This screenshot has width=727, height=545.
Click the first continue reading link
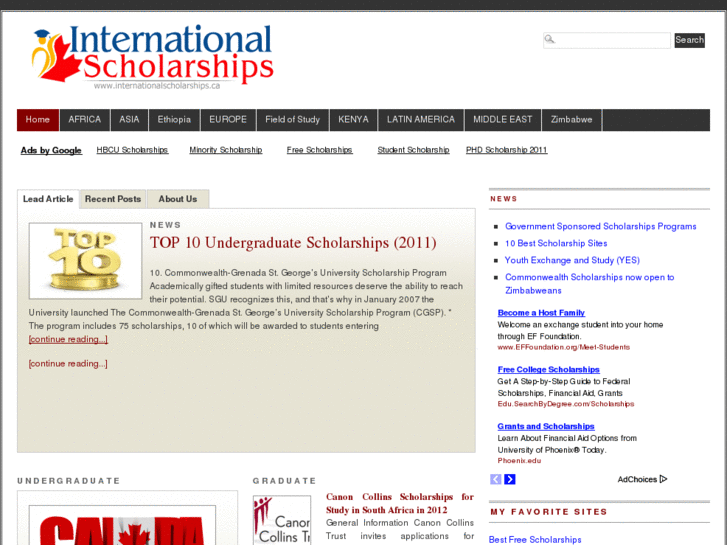[68, 340]
